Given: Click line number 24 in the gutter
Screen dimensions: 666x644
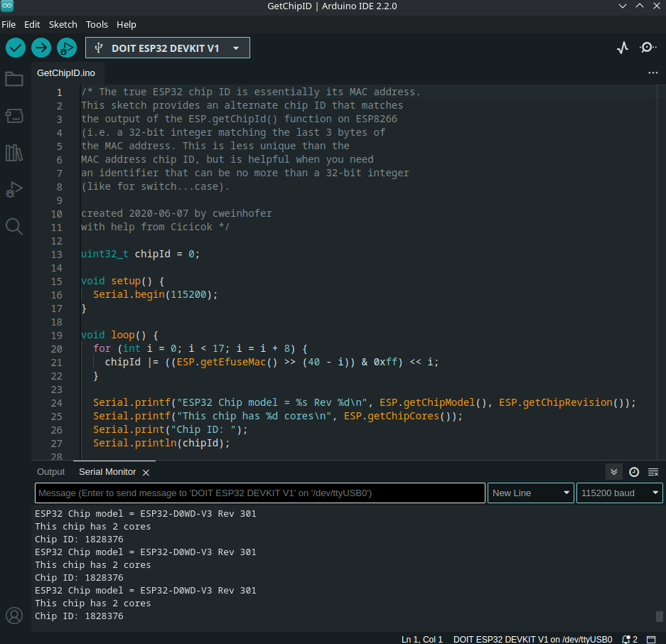Looking at the screenshot, I should click(x=56, y=403).
